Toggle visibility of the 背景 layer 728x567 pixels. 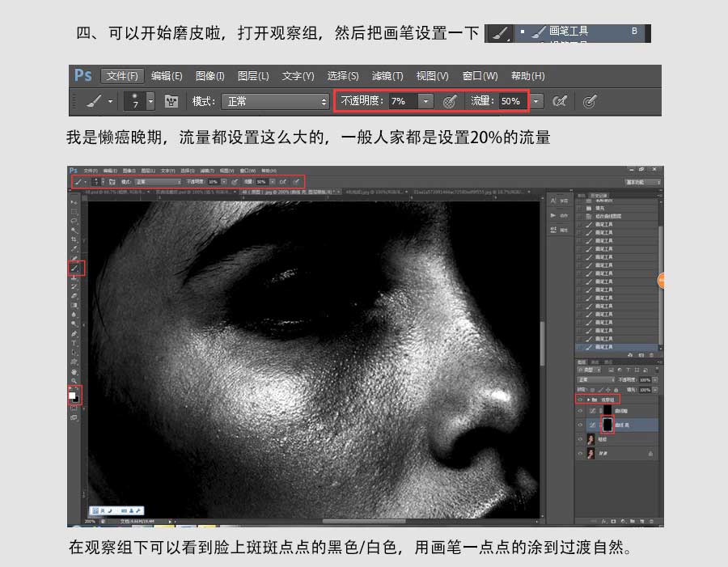pos(579,452)
